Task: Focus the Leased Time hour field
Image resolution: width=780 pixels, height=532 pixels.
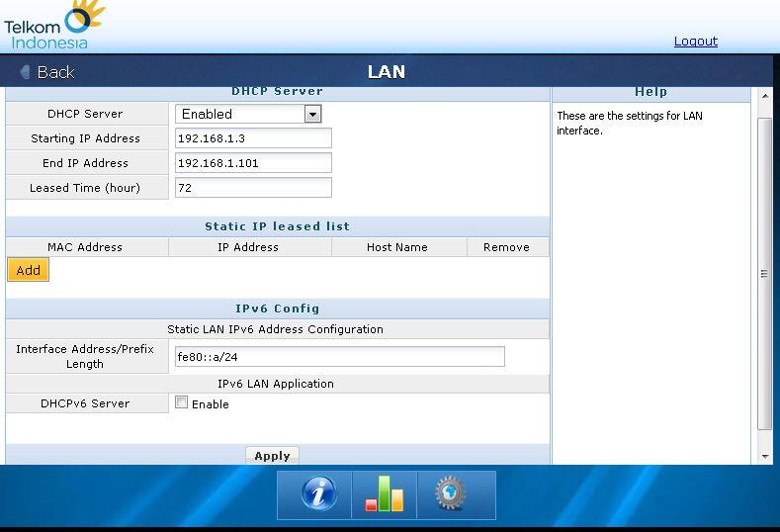Action: coord(253,188)
